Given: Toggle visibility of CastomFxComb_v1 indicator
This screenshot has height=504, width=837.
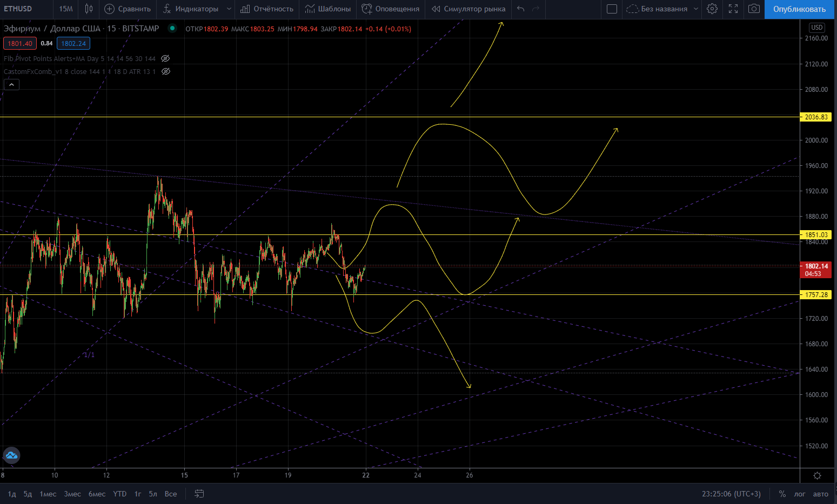Looking at the screenshot, I should 166,71.
